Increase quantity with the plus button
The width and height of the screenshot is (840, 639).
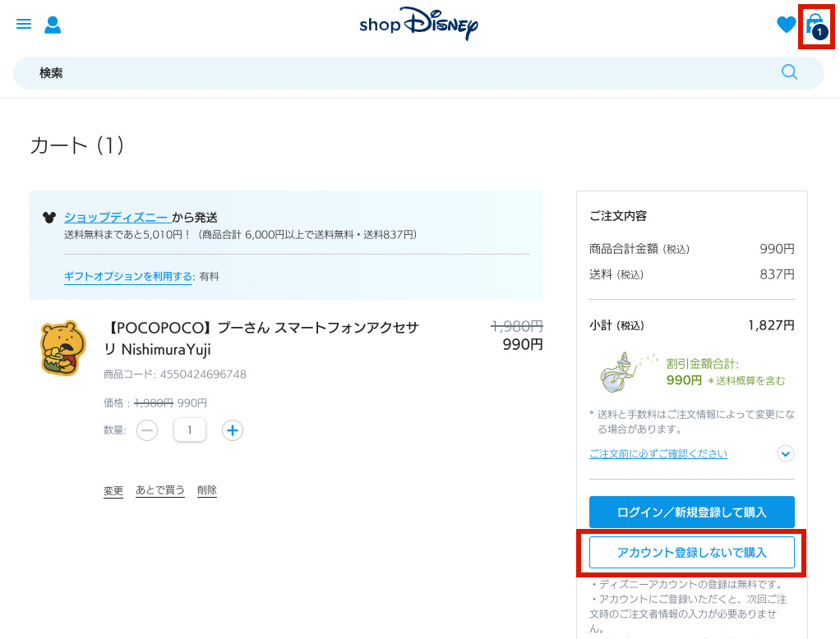pos(233,430)
